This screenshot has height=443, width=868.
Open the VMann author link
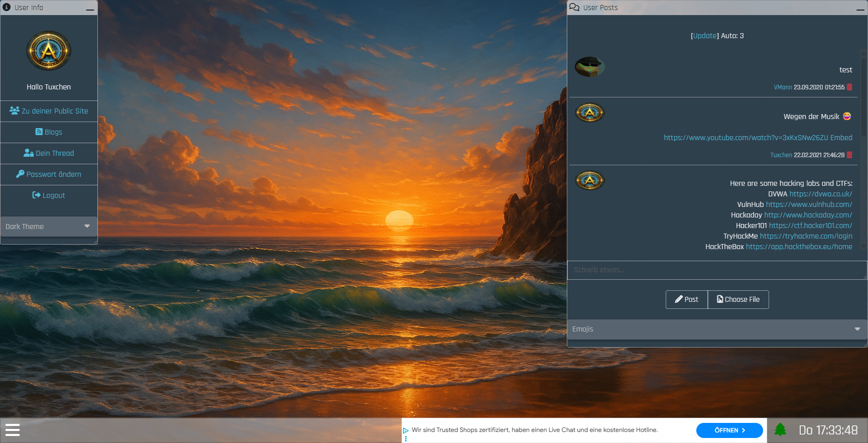(x=783, y=87)
